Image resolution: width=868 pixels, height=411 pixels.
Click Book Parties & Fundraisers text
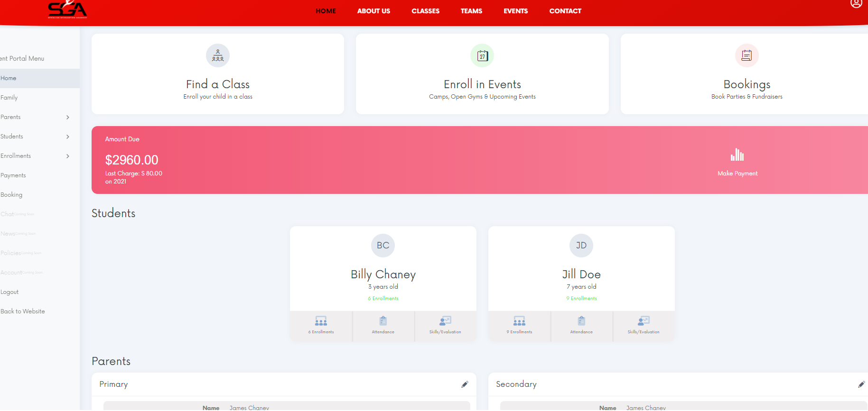747,97
